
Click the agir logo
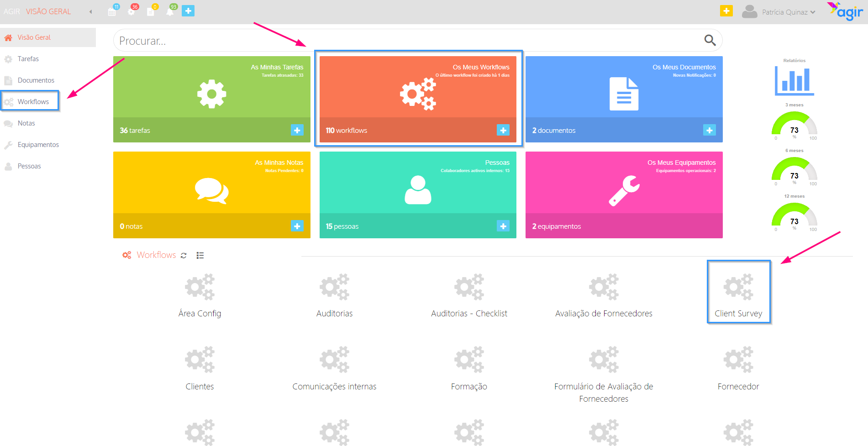click(x=845, y=12)
